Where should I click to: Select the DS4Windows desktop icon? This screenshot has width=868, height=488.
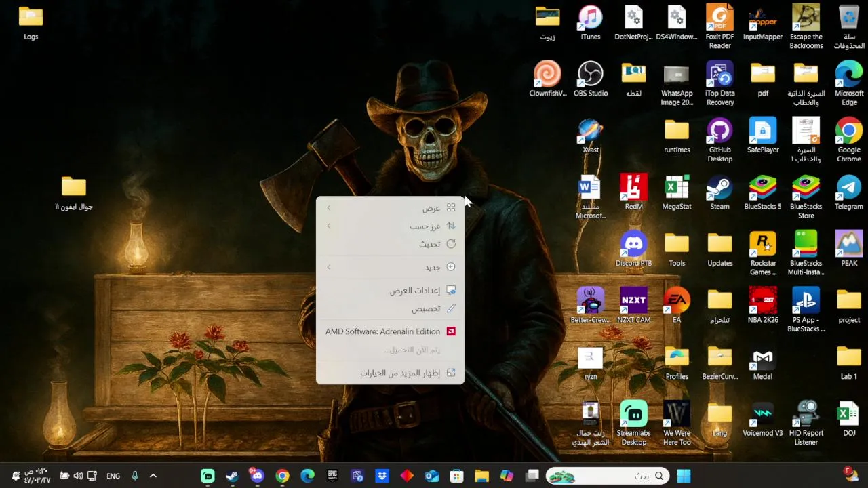[x=677, y=22]
